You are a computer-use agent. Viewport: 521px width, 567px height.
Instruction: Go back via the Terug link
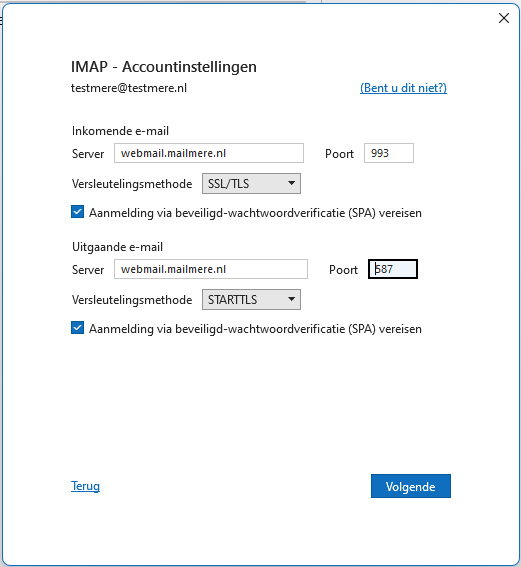85,486
